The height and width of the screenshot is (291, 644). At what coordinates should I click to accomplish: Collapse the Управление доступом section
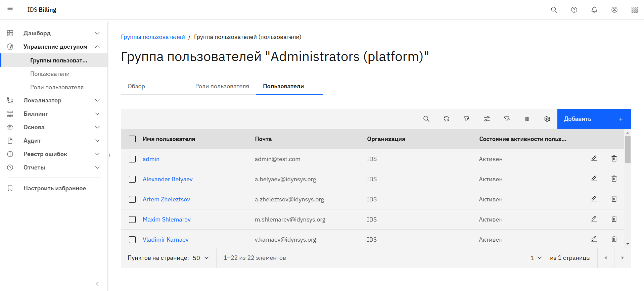click(97, 47)
